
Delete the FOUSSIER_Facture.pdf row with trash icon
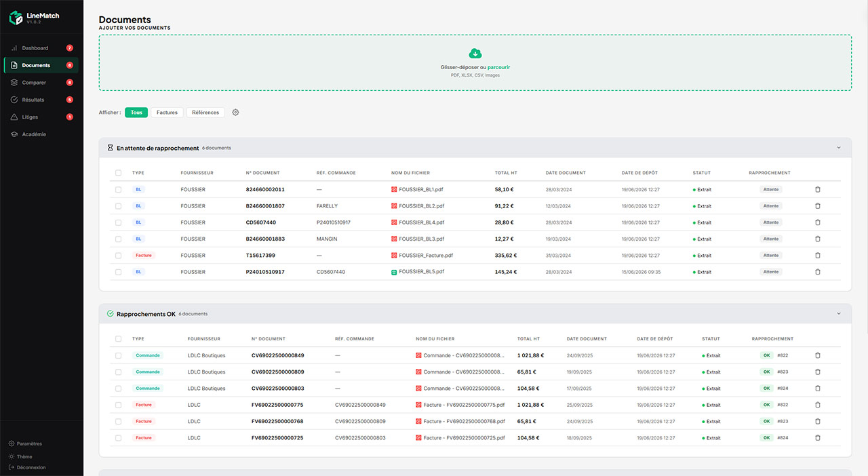[817, 256]
